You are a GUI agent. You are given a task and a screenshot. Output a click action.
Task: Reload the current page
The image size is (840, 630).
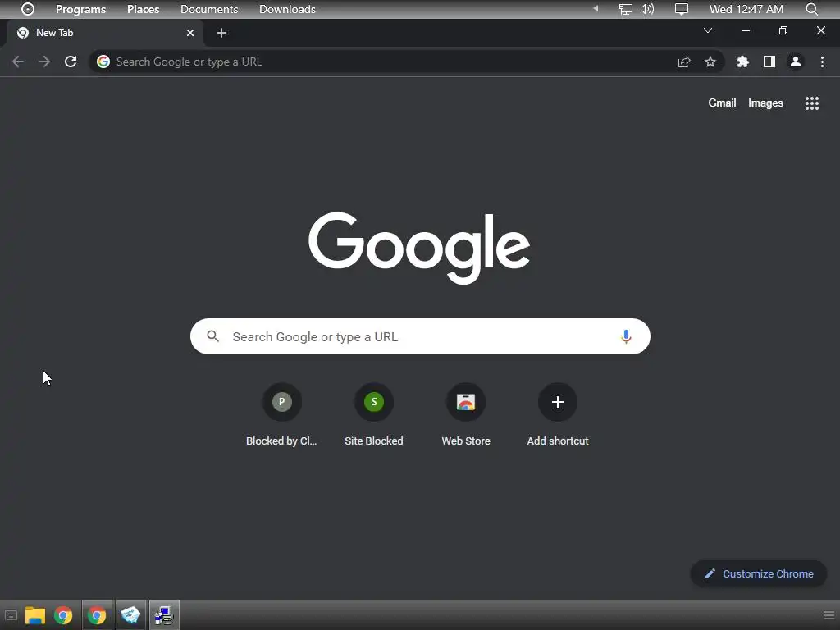coord(71,62)
